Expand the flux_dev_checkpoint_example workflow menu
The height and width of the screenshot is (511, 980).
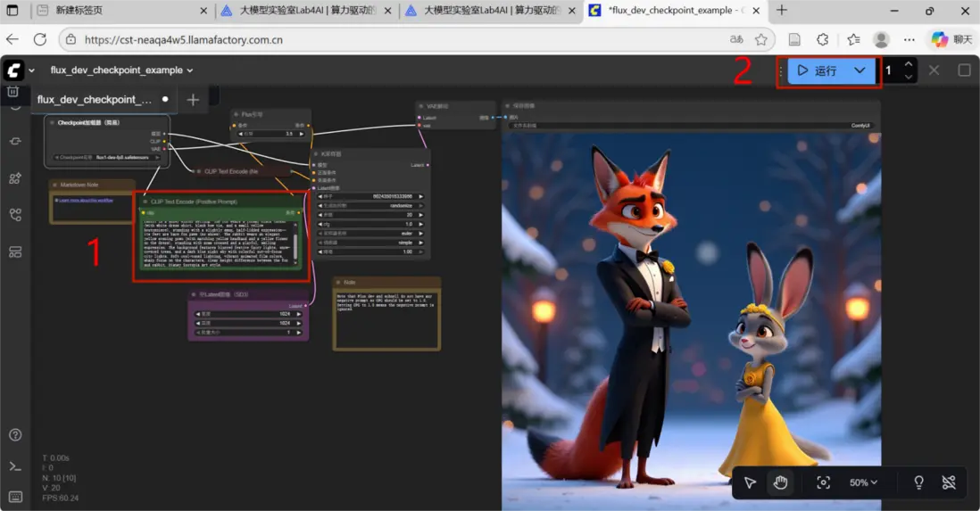pos(121,70)
